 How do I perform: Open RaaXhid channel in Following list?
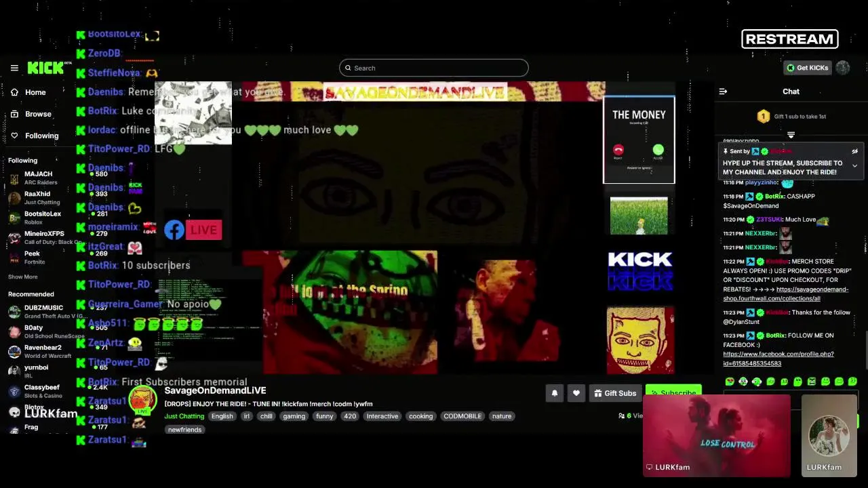[x=41, y=197]
